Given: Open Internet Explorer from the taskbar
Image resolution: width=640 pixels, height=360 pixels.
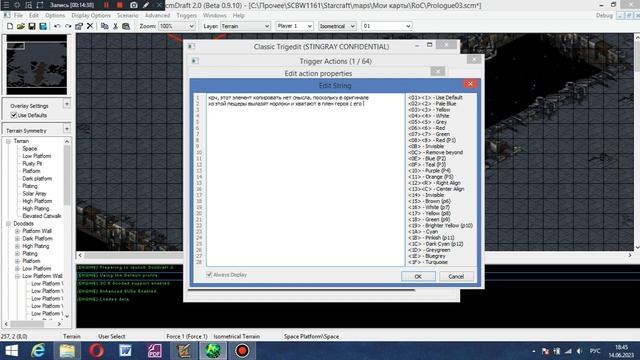Looking at the screenshot, I should [x=38, y=351].
